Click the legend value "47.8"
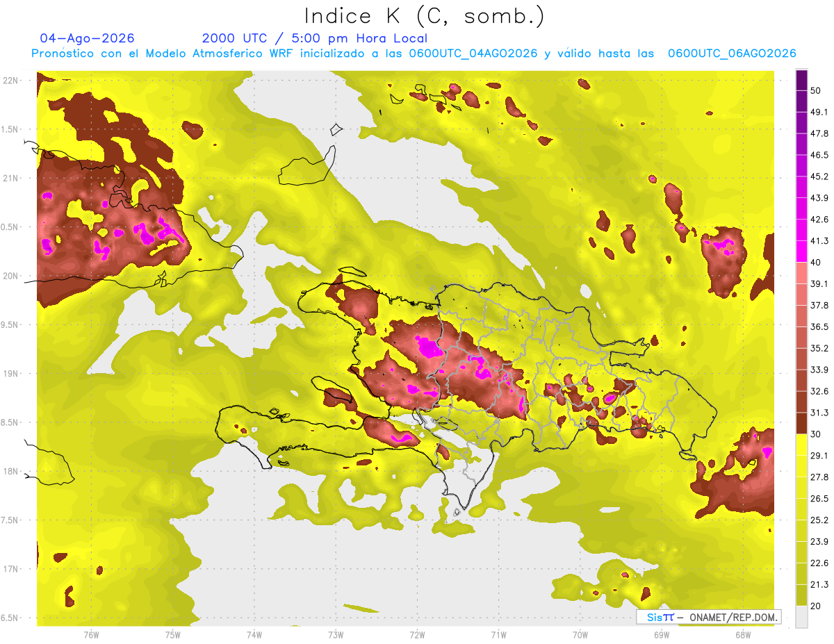The height and width of the screenshot is (644, 834). [819, 133]
